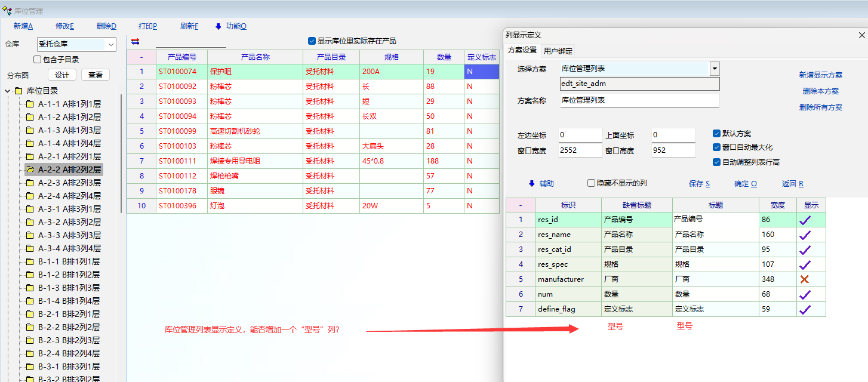868x382 pixels.
Task: Click the 窗口宽度 input field
Action: pyautogui.click(x=580, y=151)
